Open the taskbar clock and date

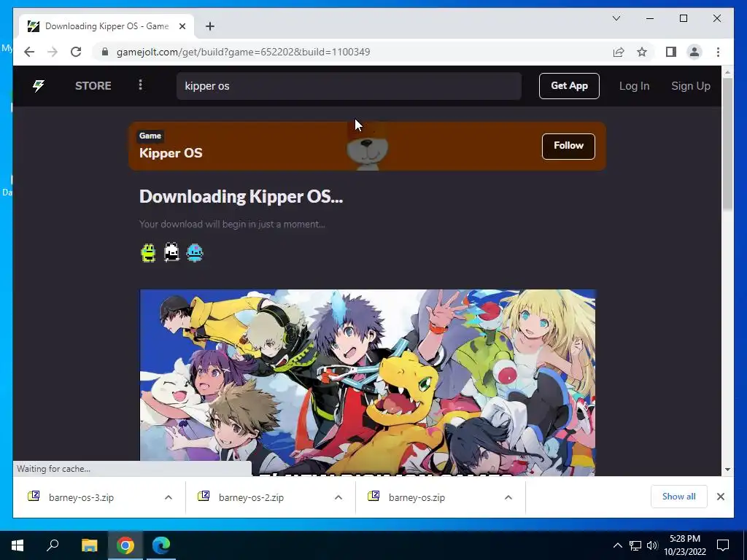[x=684, y=545]
